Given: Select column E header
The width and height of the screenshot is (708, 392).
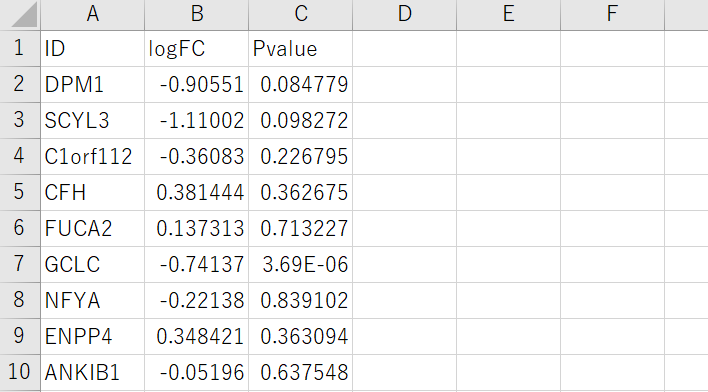Looking at the screenshot, I should (x=508, y=14).
